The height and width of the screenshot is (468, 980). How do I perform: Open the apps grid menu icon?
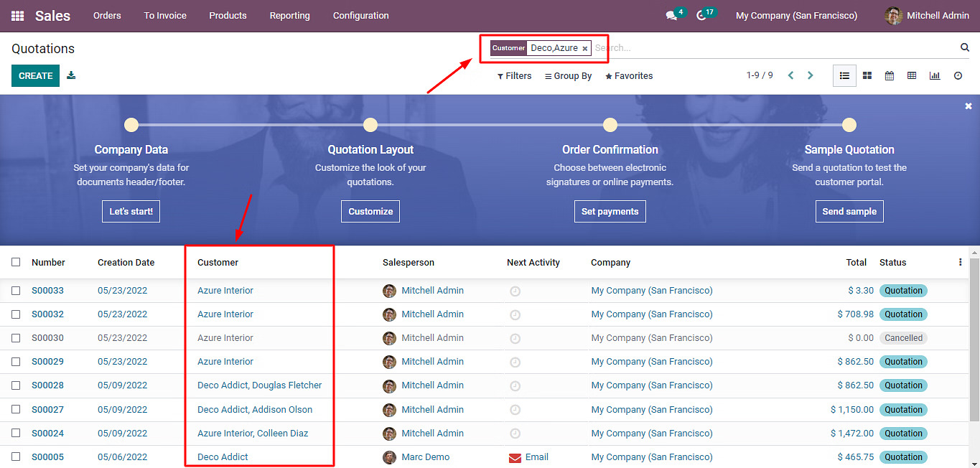point(18,16)
